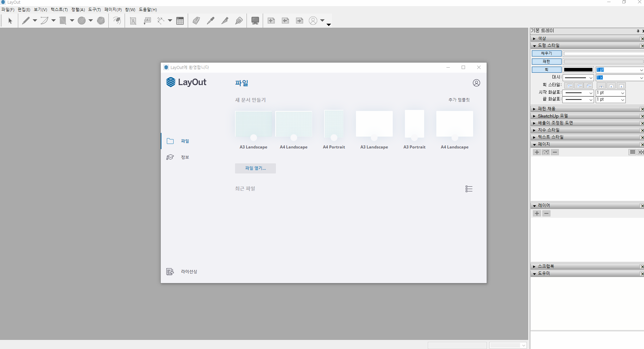644x349 pixels.
Task: Open the 끝 화살표 style dropdown
Action: pyautogui.click(x=578, y=99)
